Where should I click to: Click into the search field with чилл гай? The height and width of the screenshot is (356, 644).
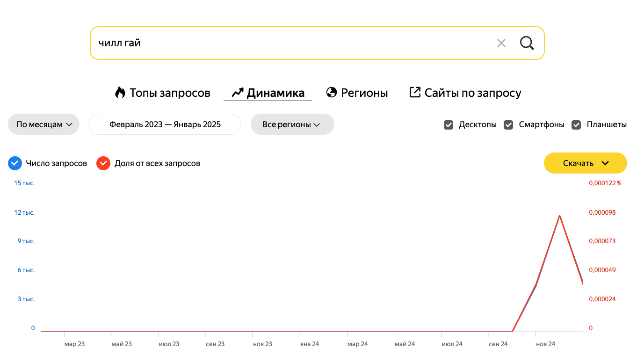point(290,43)
